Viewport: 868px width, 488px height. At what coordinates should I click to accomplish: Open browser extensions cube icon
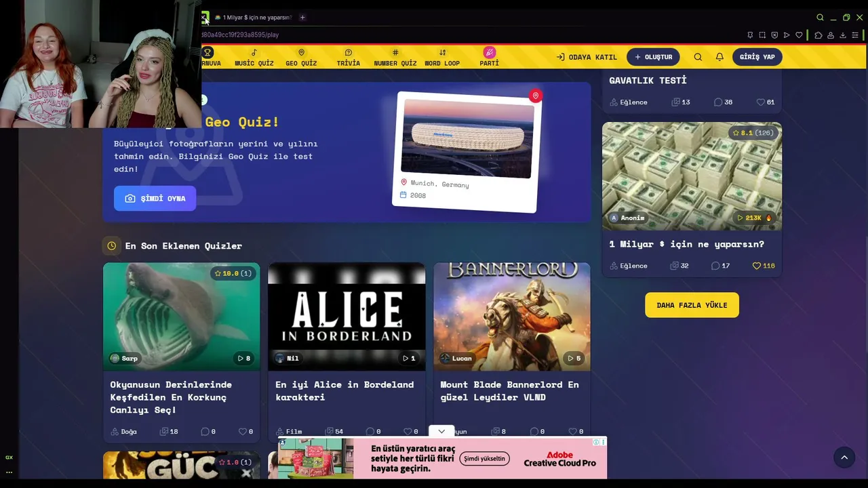click(818, 35)
